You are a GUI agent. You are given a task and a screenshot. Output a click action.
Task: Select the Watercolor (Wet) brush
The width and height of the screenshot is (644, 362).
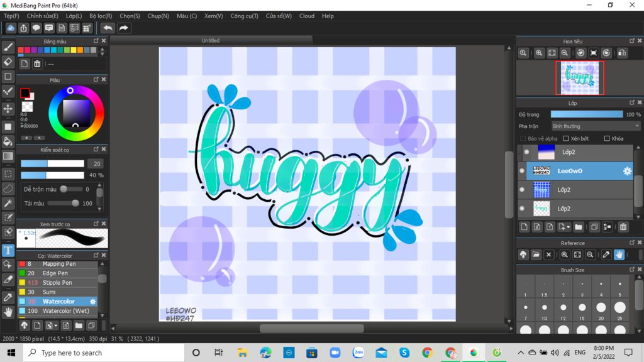57,310
